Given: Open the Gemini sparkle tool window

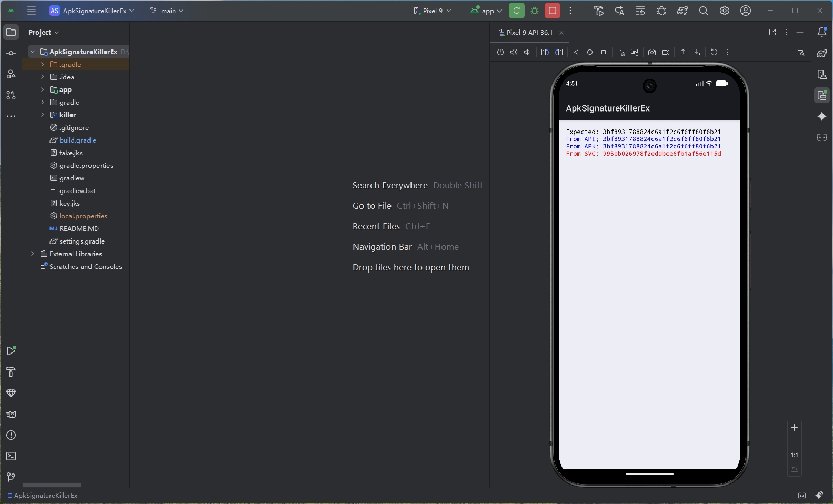Looking at the screenshot, I should pos(822,116).
